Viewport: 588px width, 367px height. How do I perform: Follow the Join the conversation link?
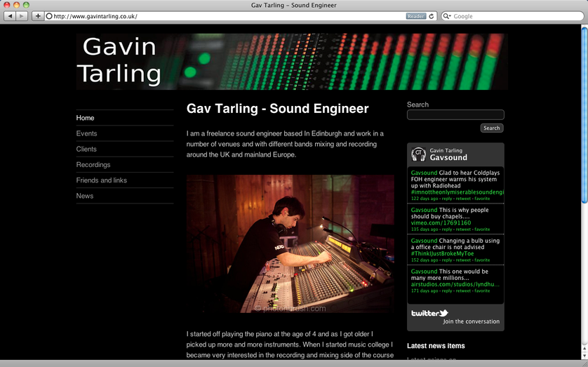[472, 321]
